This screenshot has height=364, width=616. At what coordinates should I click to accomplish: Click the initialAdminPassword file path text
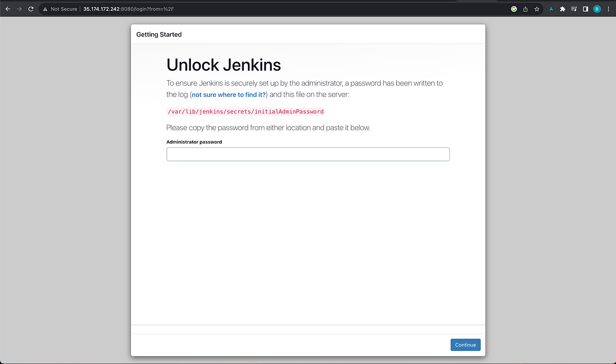click(245, 111)
